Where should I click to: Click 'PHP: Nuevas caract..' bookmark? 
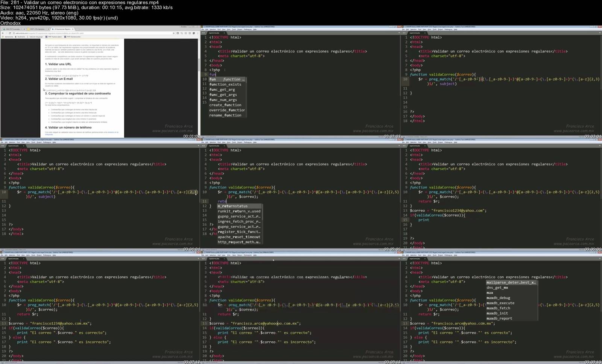53,37
